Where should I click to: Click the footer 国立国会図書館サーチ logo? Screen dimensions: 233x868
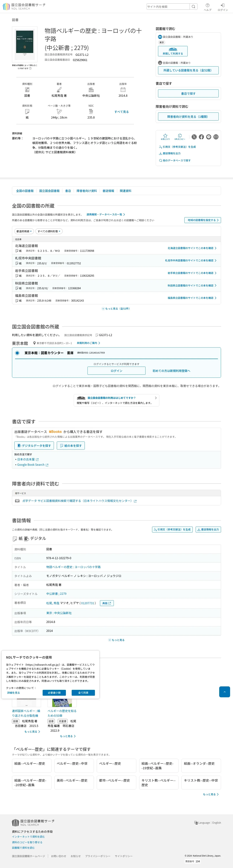click(x=33, y=823)
